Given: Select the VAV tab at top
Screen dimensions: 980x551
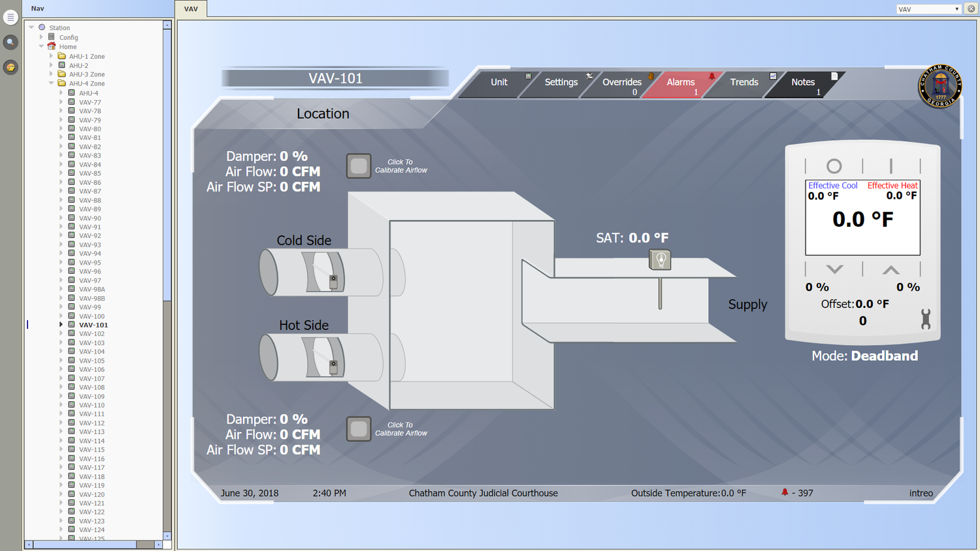Looking at the screenshot, I should click(191, 8).
